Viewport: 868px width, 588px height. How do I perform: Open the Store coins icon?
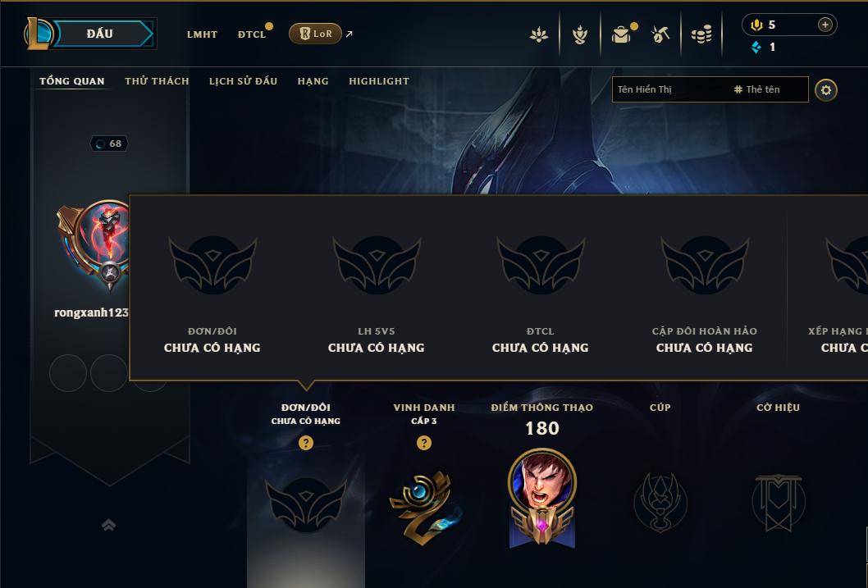pyautogui.click(x=701, y=34)
